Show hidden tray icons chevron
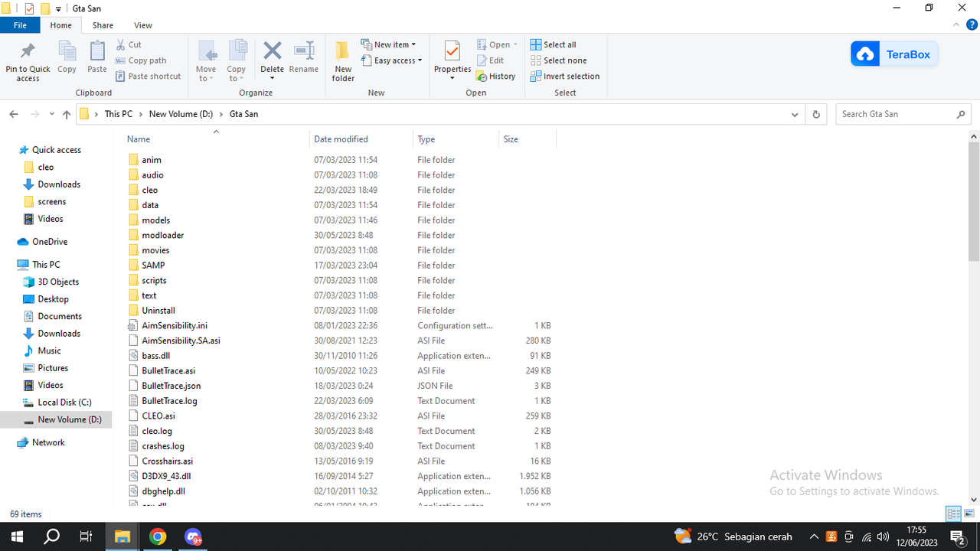 (x=814, y=536)
